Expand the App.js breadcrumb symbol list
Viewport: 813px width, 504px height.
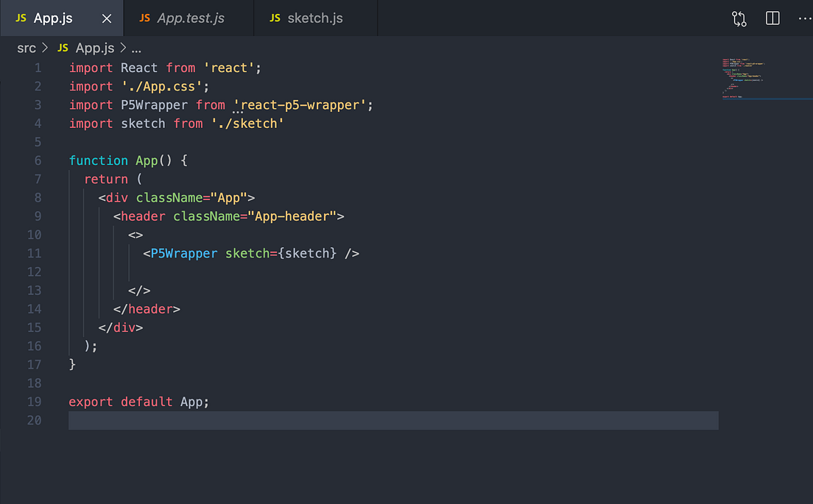[x=94, y=48]
